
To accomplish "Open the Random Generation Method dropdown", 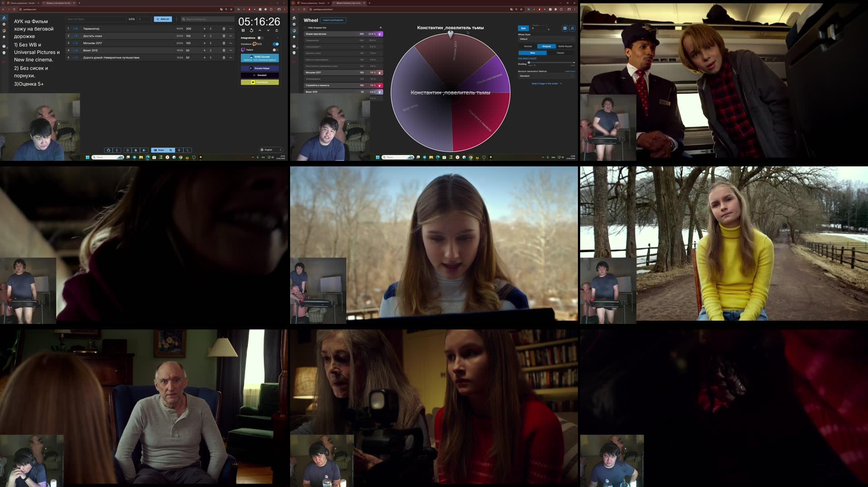I will [546, 76].
